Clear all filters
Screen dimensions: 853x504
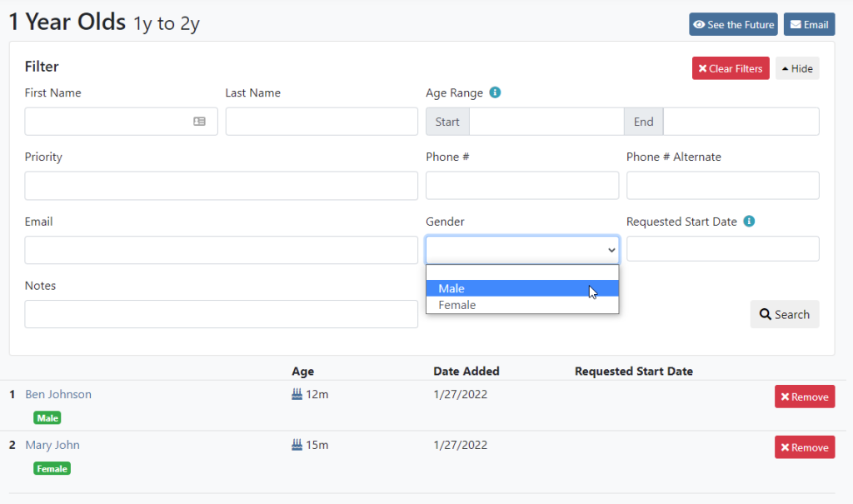click(731, 68)
